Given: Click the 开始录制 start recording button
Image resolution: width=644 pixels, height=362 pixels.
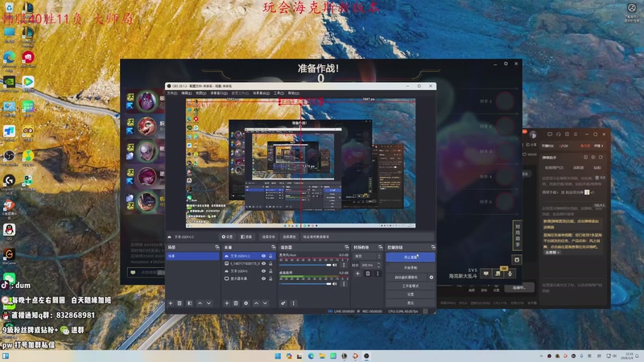Looking at the screenshot, I should 410,267.
